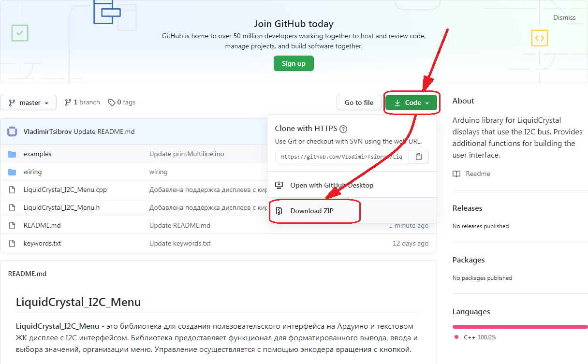
Task: Copy the clone URL with clipboard icon
Action: coord(419,157)
